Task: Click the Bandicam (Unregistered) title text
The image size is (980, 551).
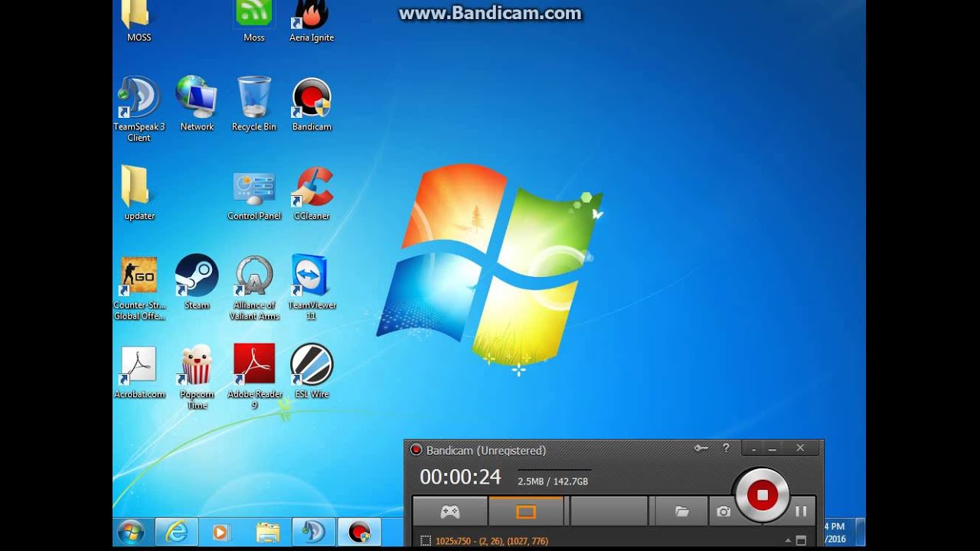Action: (x=486, y=450)
